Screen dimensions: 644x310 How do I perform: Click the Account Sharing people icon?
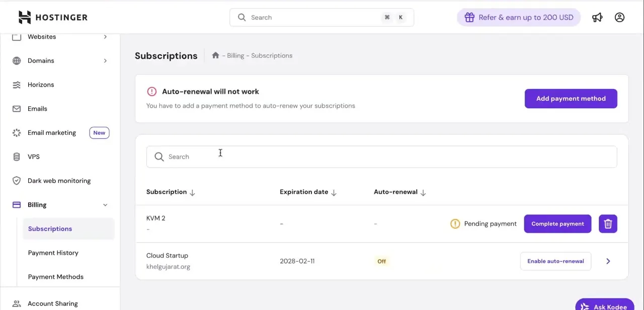(x=17, y=304)
